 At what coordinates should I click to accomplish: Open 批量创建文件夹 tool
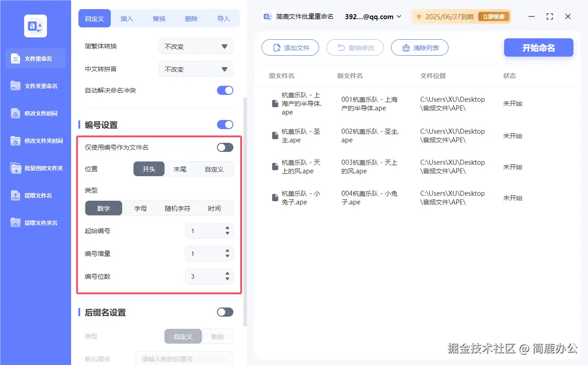point(35,168)
